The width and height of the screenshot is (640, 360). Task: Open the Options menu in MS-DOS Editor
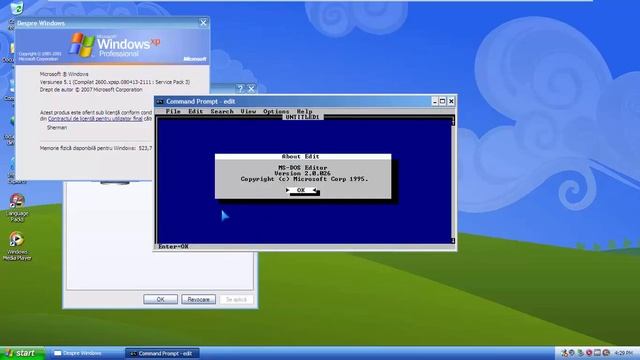pos(276,111)
